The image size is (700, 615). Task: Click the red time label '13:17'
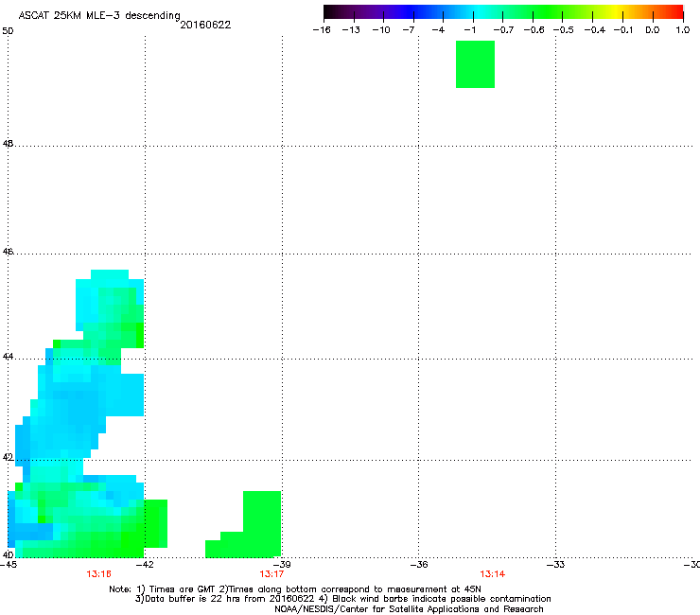271,574
